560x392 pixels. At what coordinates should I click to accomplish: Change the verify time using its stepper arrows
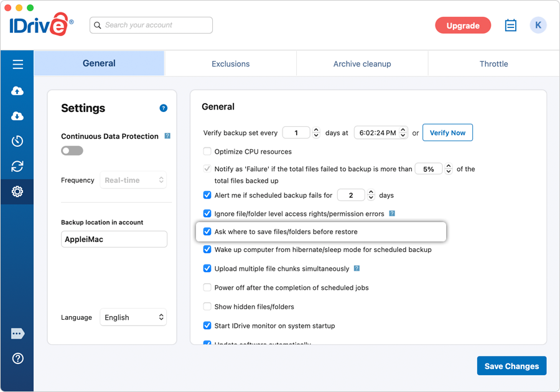[x=403, y=132]
